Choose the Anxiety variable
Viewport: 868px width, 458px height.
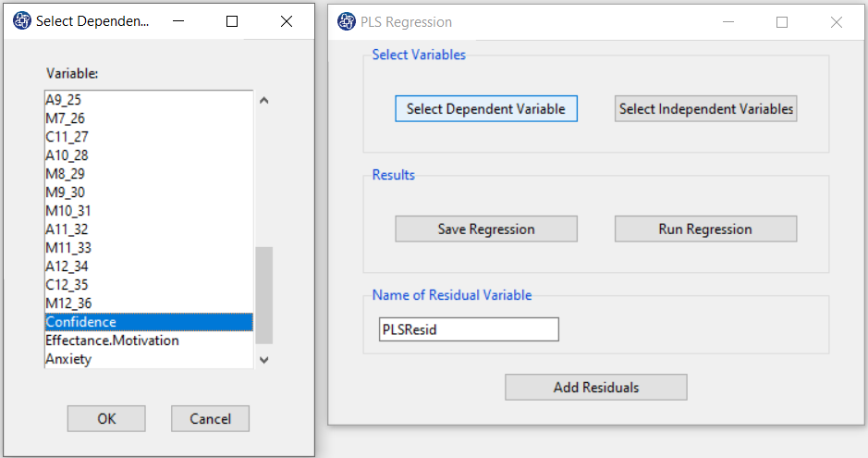[149, 359]
